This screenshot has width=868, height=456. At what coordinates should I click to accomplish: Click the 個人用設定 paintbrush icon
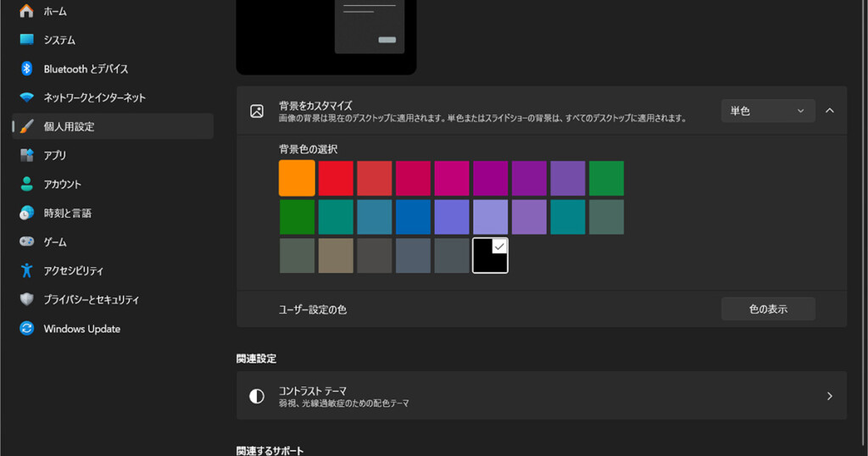26,126
